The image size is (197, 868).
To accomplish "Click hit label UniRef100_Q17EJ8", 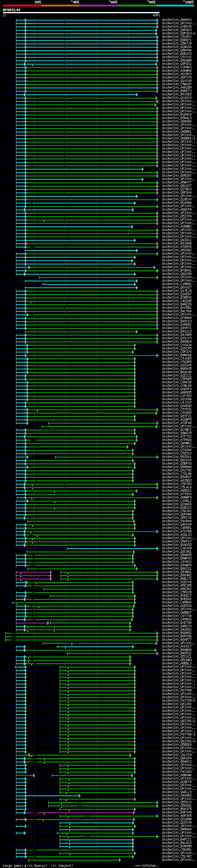I will (x=177, y=291).
